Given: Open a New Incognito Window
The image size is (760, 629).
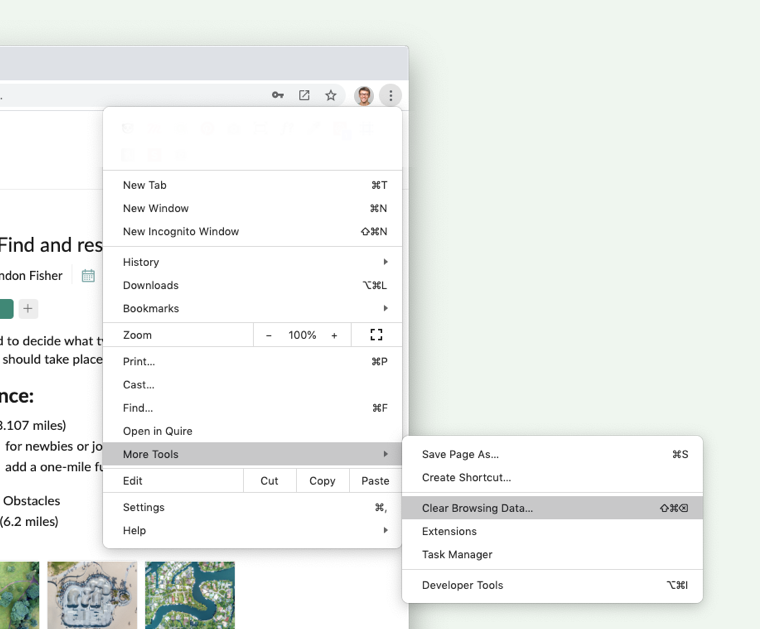Looking at the screenshot, I should tap(253, 232).
